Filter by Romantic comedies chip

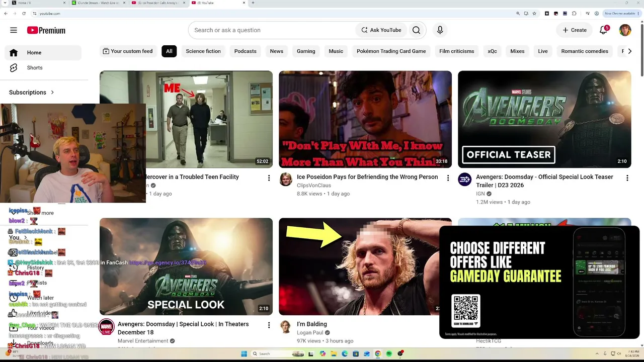point(585,51)
